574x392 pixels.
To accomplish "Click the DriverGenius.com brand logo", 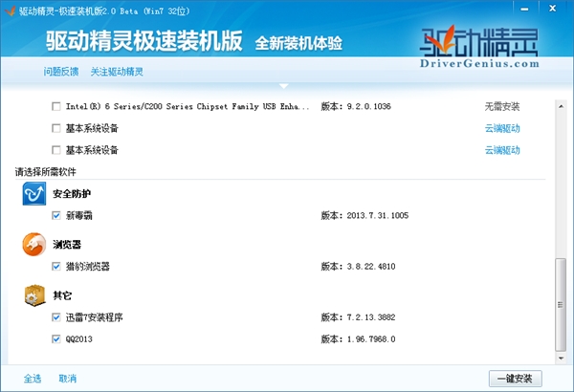I will click(x=479, y=47).
